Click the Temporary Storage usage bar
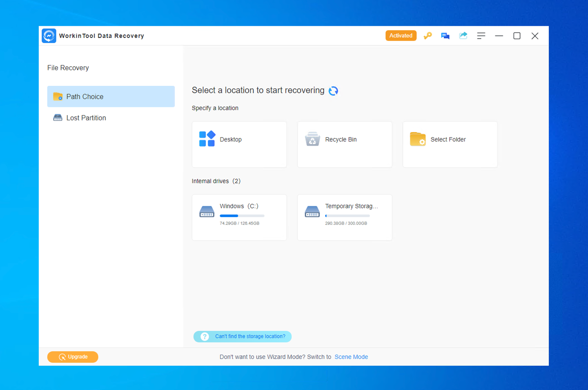This screenshot has height=390, width=588. click(x=347, y=216)
